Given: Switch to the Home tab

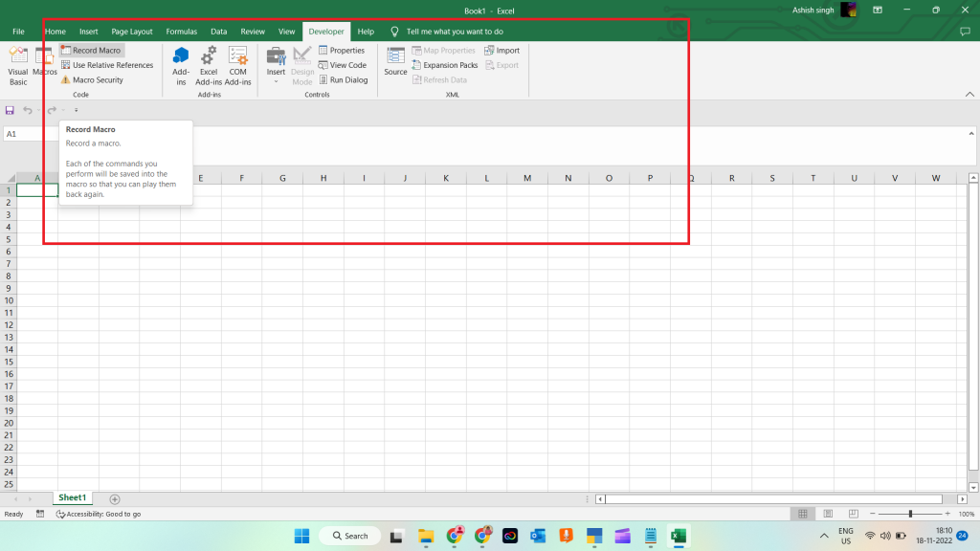Looking at the screenshot, I should [x=55, y=32].
